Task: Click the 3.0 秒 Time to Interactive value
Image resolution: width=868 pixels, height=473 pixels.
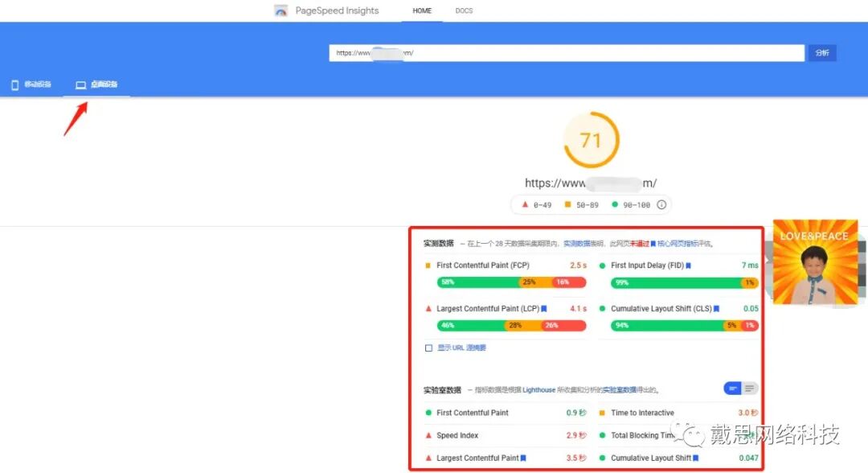Action: (x=748, y=413)
